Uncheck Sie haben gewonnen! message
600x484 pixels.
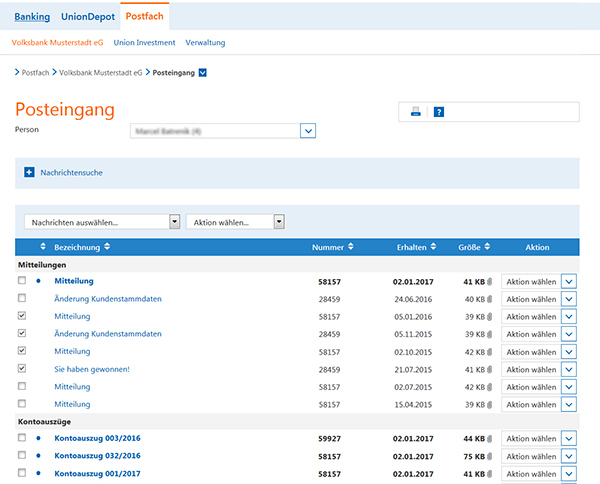point(22,368)
